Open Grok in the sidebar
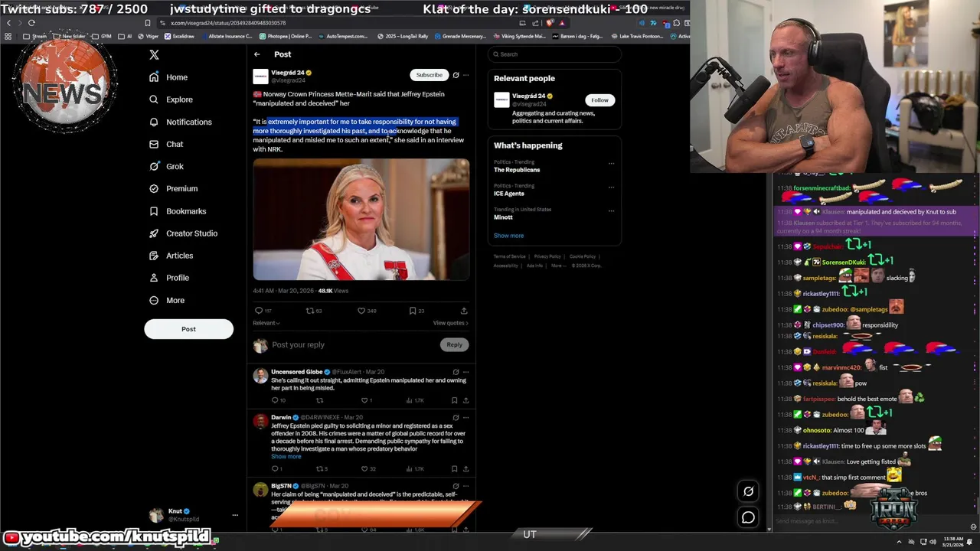The height and width of the screenshot is (551, 980). [x=166, y=166]
